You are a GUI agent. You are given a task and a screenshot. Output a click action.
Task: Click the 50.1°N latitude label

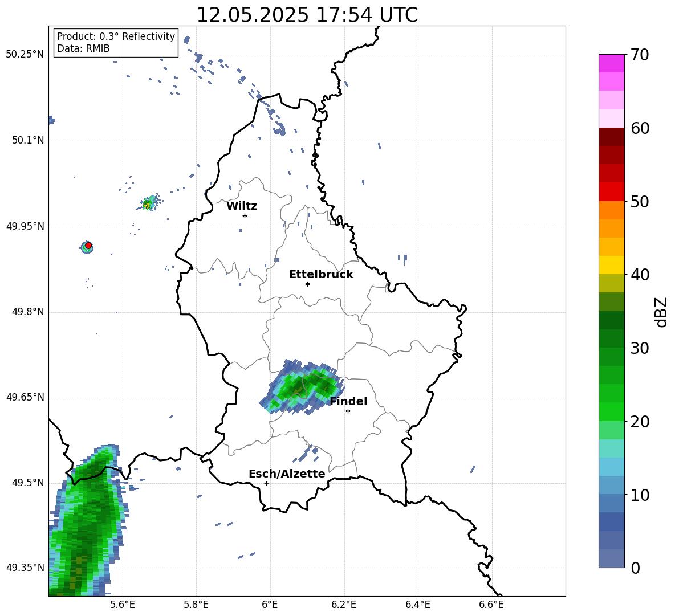point(28,141)
